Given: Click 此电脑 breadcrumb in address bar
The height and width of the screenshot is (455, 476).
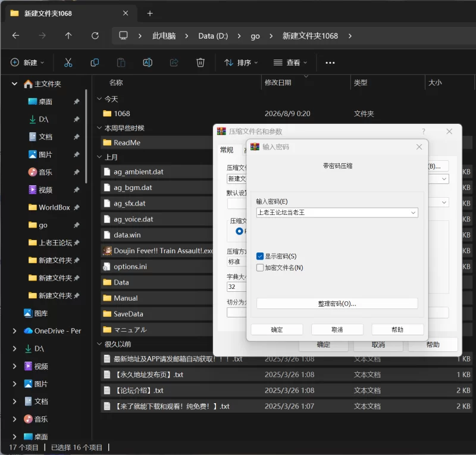Looking at the screenshot, I should click(164, 36).
